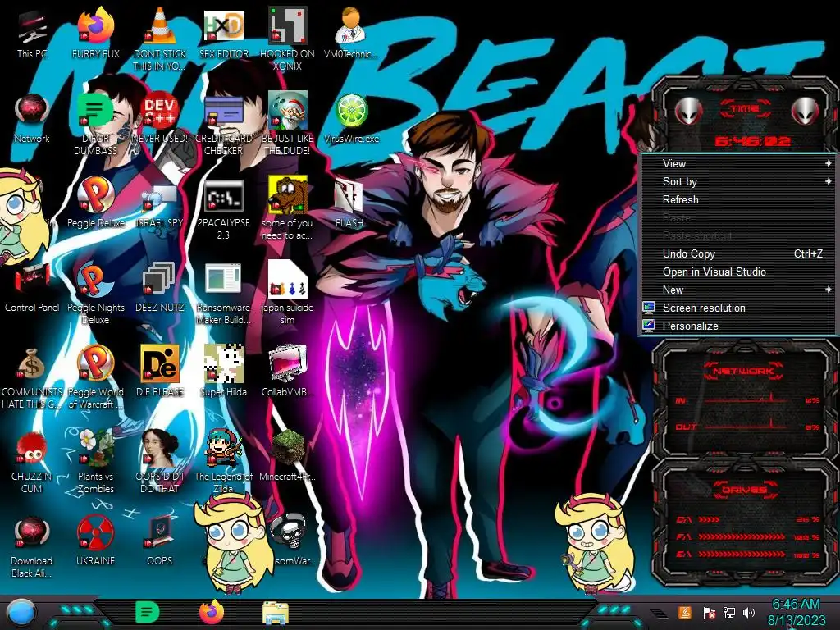Image resolution: width=840 pixels, height=630 pixels.
Task: Select the Peggle Deluxe shortcut
Action: pos(95,195)
